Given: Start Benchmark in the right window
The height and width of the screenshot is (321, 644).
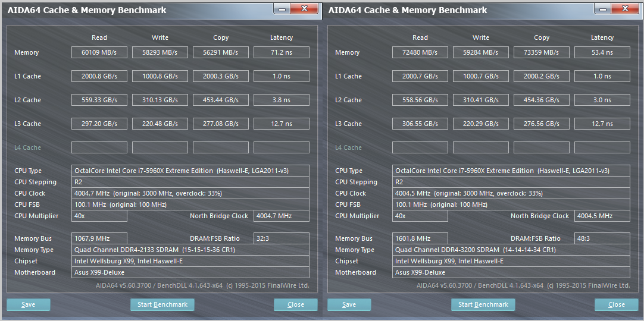Looking at the screenshot, I should (483, 304).
